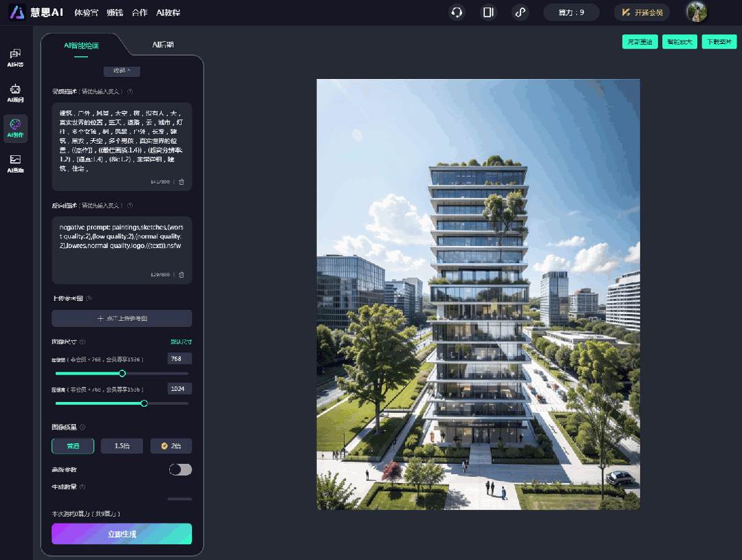Image resolution: width=742 pixels, height=560 pixels.
Task: Collapse the panel with 收起 button
Action: click(x=122, y=71)
